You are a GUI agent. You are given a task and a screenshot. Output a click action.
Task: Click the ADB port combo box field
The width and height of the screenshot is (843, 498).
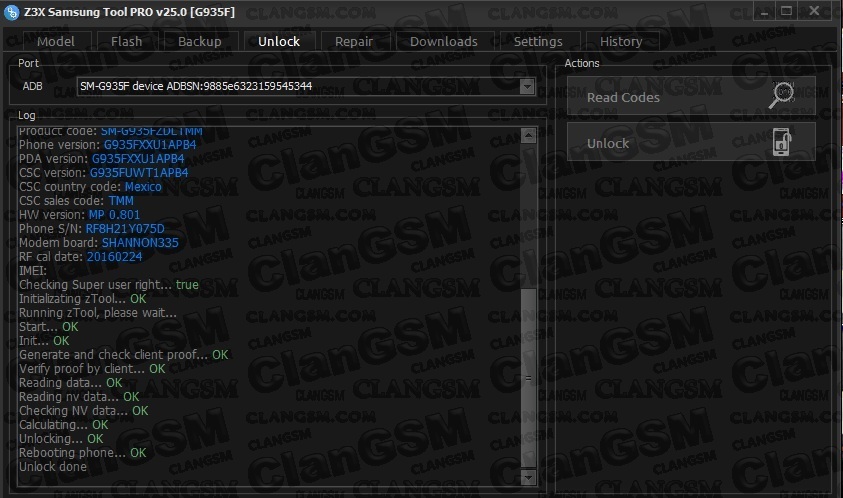[x=305, y=86]
